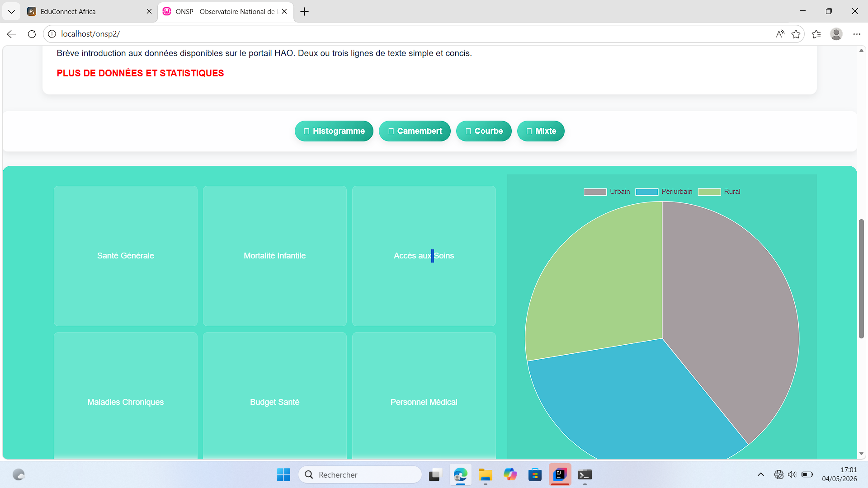Open Microsoft Store from the taskbar

[x=535, y=475]
